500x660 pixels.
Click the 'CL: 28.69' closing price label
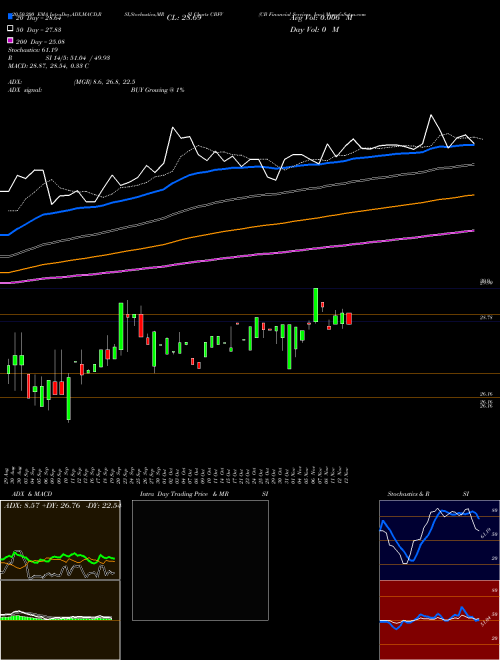pos(183,18)
